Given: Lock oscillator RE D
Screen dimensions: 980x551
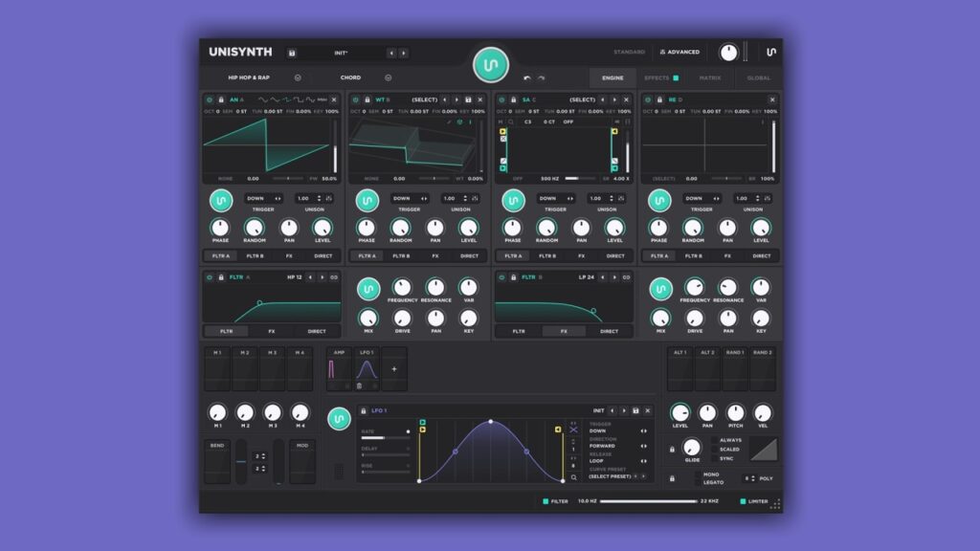Looking at the screenshot, I should (x=659, y=99).
